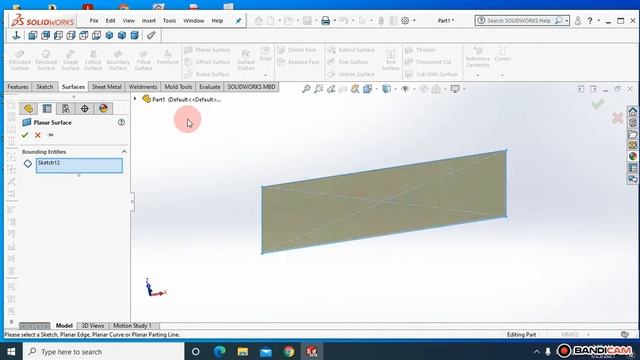This screenshot has height=360, width=640.
Task: Switch to Weldments tab
Action: point(143,87)
